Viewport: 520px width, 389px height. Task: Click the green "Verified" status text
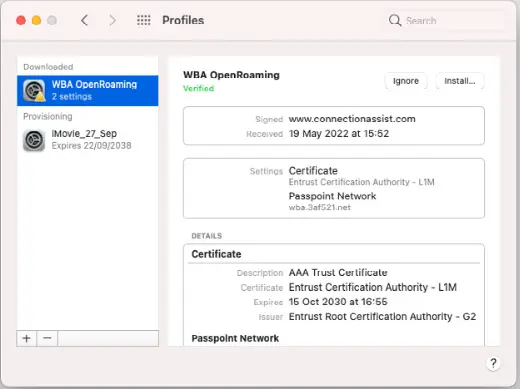(x=199, y=88)
